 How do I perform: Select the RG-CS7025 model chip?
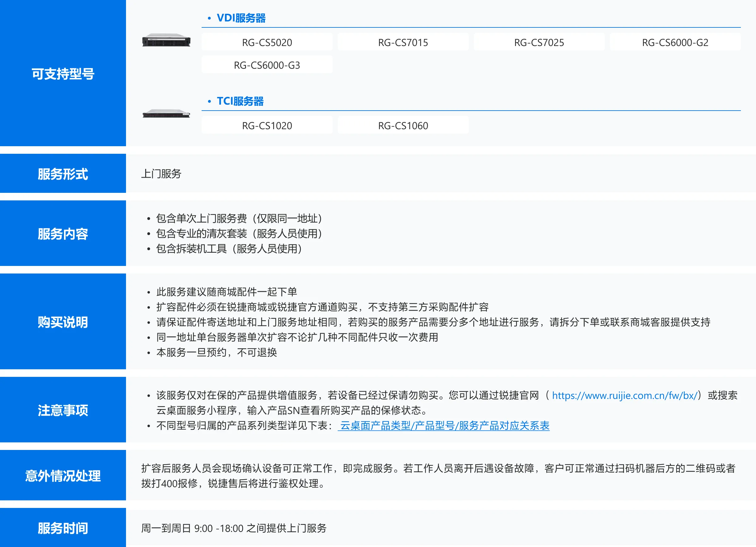tap(539, 42)
